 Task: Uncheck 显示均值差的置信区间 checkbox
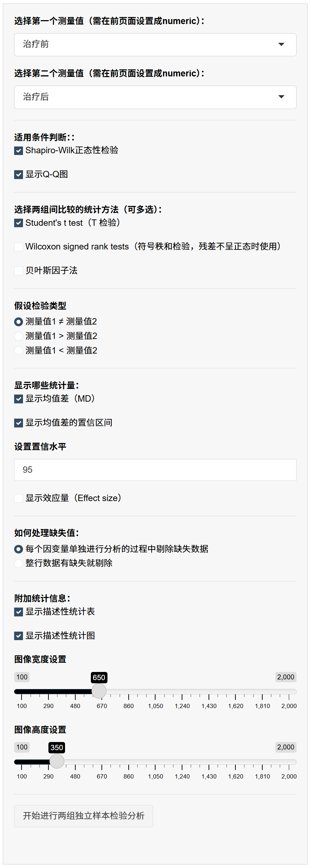tap(19, 423)
